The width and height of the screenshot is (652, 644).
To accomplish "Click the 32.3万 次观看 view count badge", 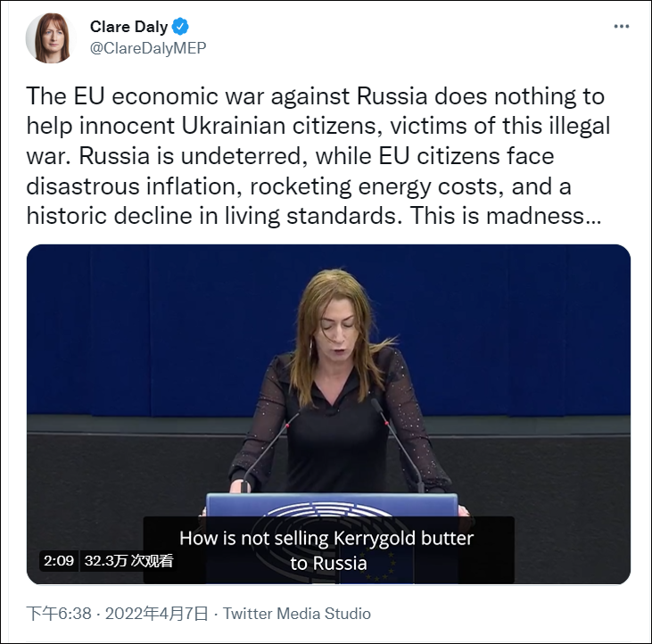I will pyautogui.click(x=128, y=561).
